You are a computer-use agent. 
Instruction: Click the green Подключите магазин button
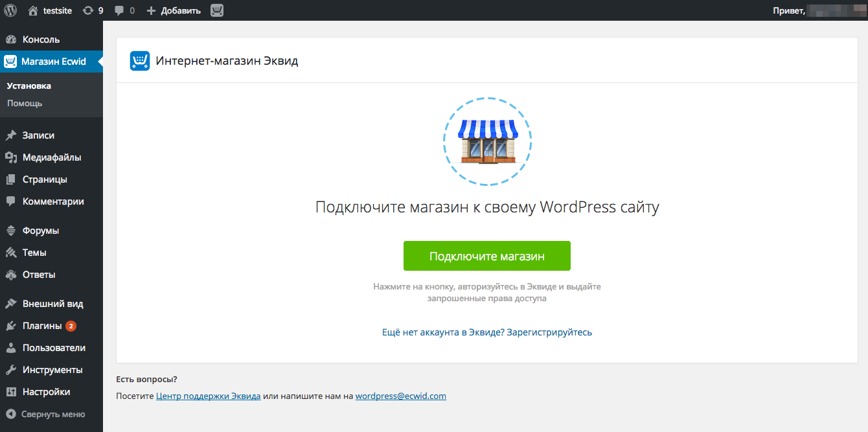487,256
